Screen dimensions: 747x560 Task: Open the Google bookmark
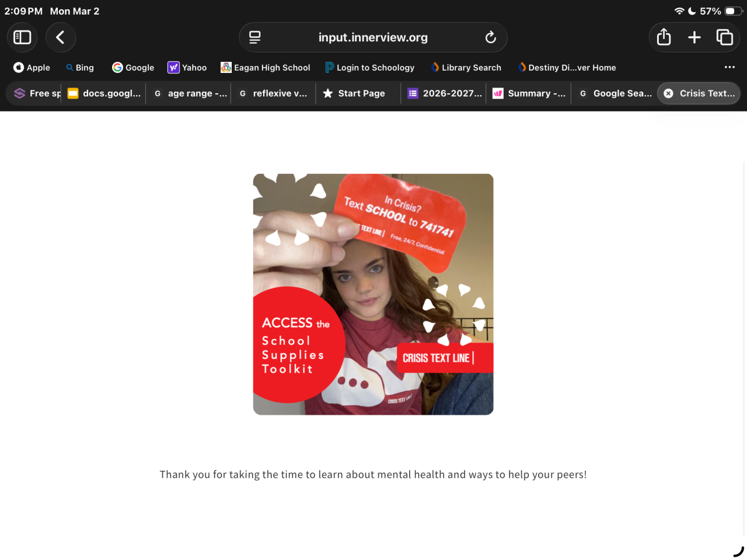point(133,68)
